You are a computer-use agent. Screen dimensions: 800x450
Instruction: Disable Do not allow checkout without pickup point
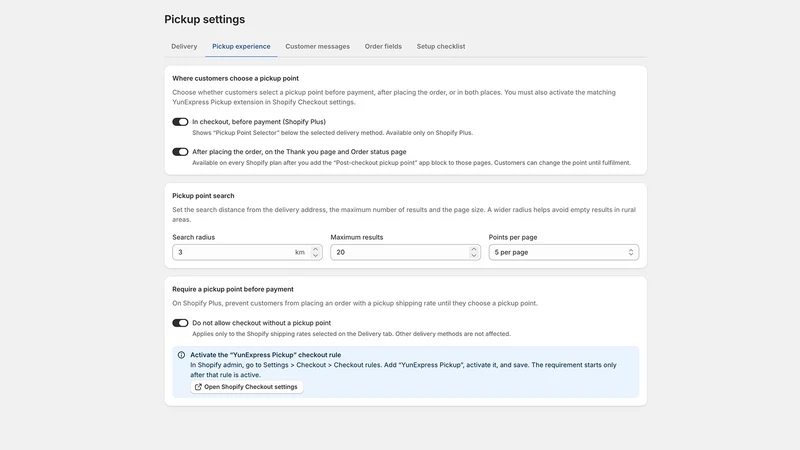180,323
